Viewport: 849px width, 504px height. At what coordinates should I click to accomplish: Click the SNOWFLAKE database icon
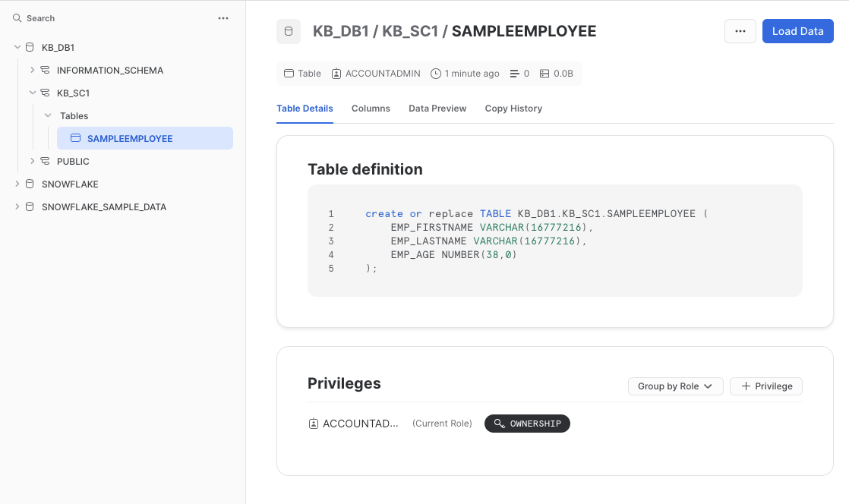tap(30, 184)
